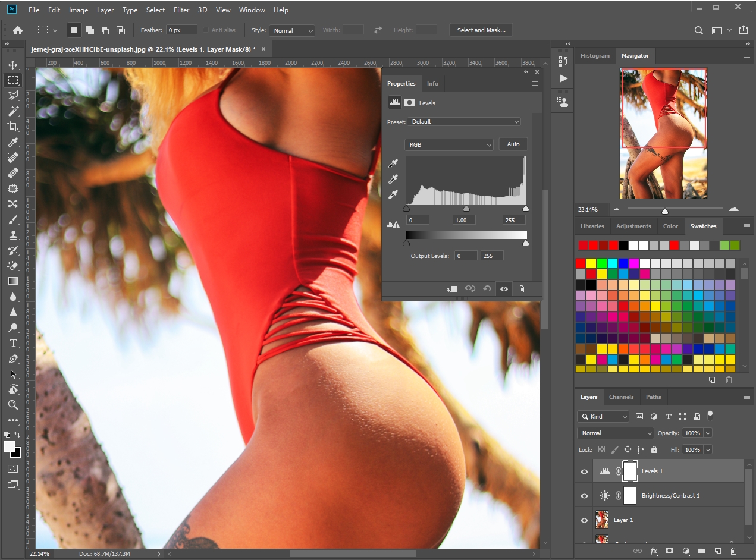Open the Histogram panel
The image size is (756, 560).
tap(595, 55)
